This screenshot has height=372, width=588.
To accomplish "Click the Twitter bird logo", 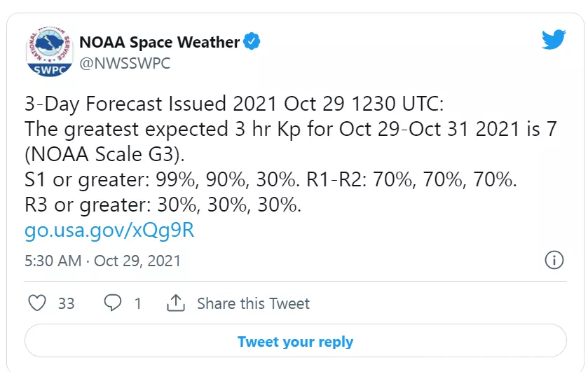I will click(x=553, y=40).
